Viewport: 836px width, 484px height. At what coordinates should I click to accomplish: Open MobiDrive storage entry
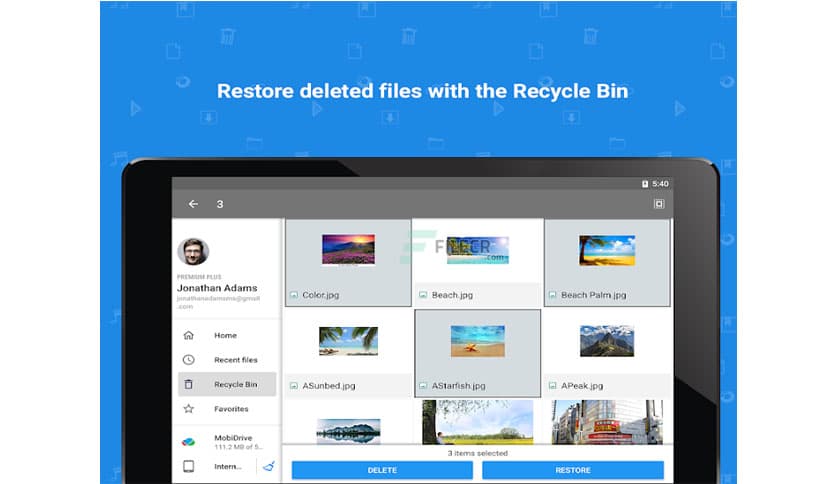227,441
